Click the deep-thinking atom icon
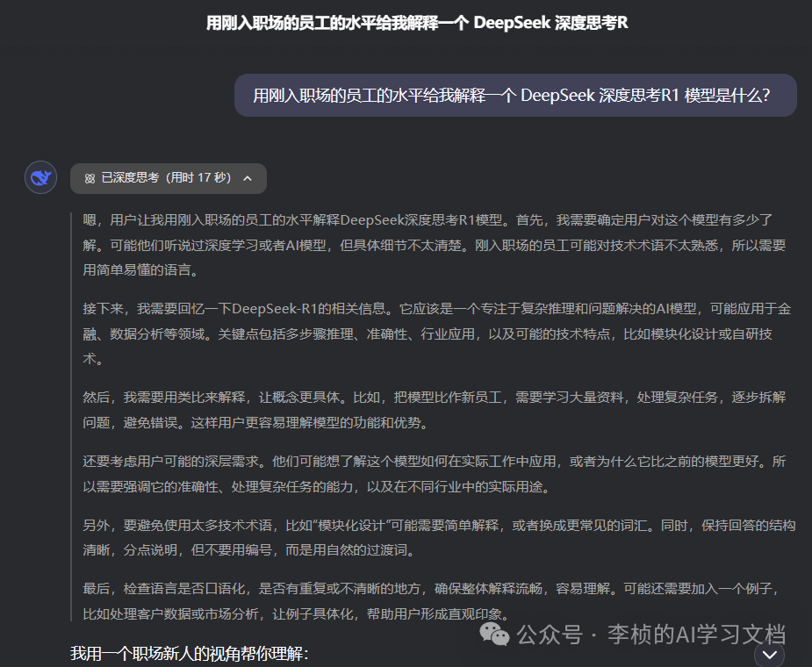This screenshot has width=812, height=667. [x=90, y=178]
